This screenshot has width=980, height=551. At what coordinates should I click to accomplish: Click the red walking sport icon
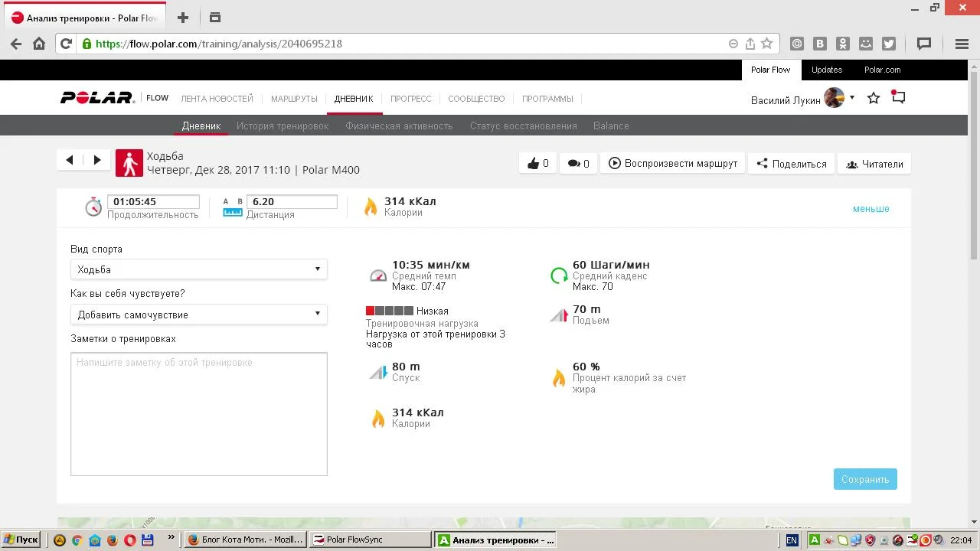tap(129, 163)
